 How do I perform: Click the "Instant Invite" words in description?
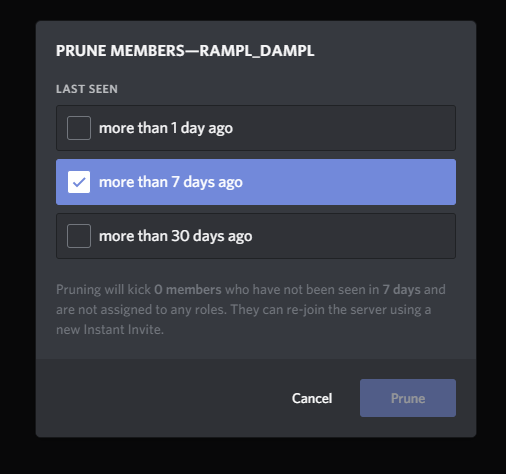(x=123, y=330)
